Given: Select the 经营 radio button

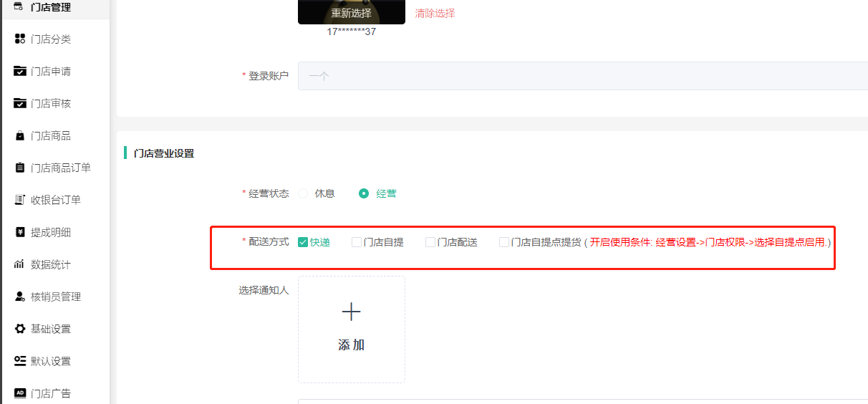Looking at the screenshot, I should point(364,193).
